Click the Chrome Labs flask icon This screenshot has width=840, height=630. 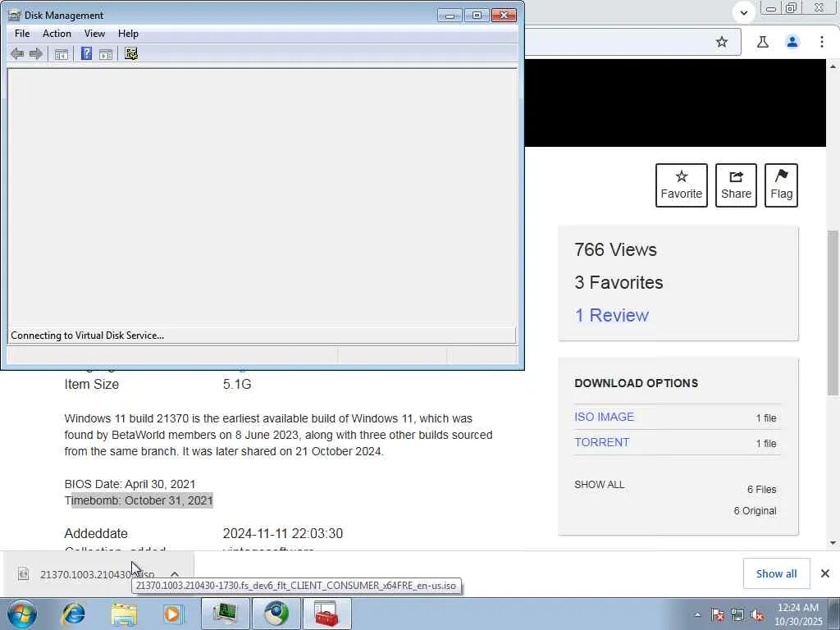click(763, 42)
